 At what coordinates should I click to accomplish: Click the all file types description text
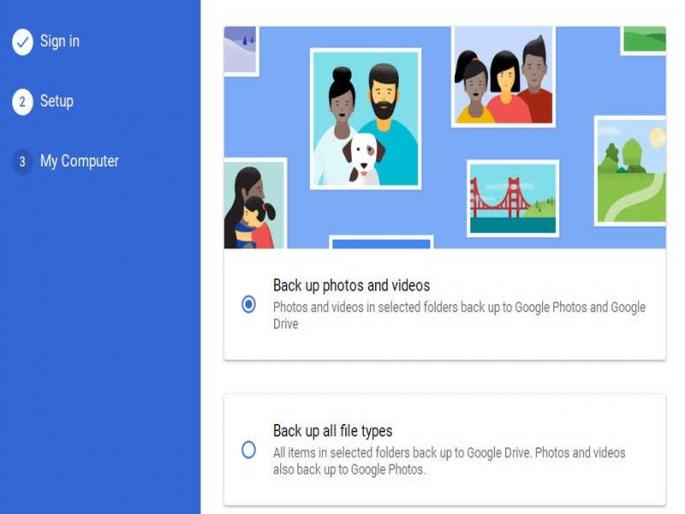(x=449, y=461)
